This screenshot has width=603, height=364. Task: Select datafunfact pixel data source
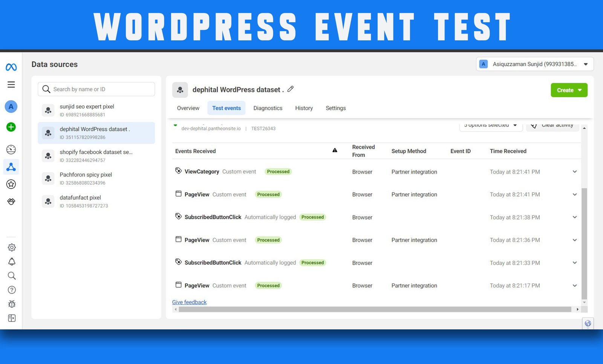coord(96,202)
